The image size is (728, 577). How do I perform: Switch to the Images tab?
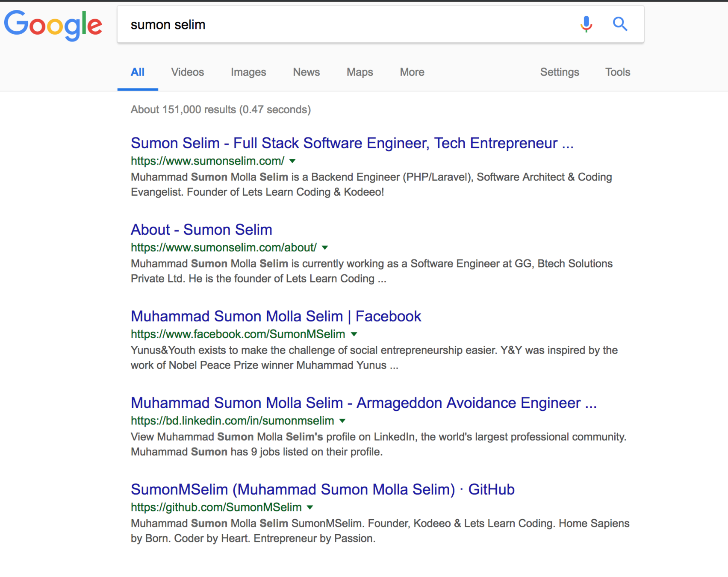(248, 72)
